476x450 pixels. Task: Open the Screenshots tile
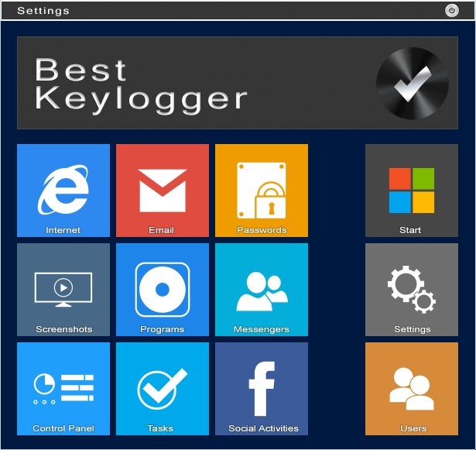63,290
